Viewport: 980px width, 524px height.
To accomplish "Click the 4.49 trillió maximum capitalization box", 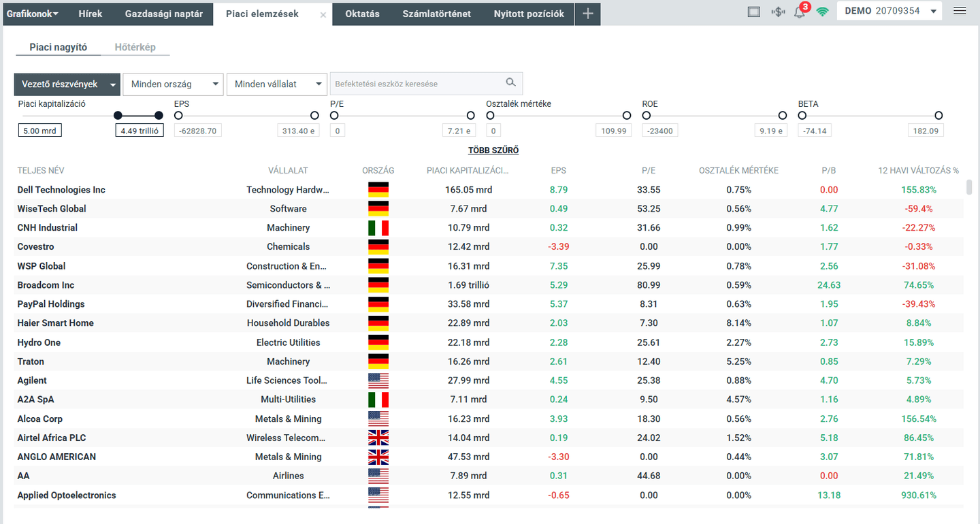I will [140, 131].
